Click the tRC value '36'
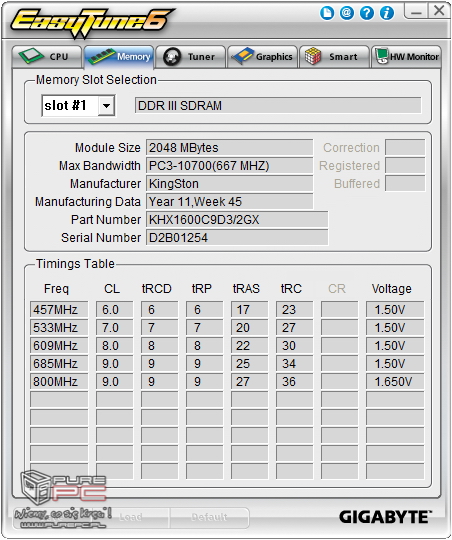This screenshot has height=540, width=452. point(295,381)
